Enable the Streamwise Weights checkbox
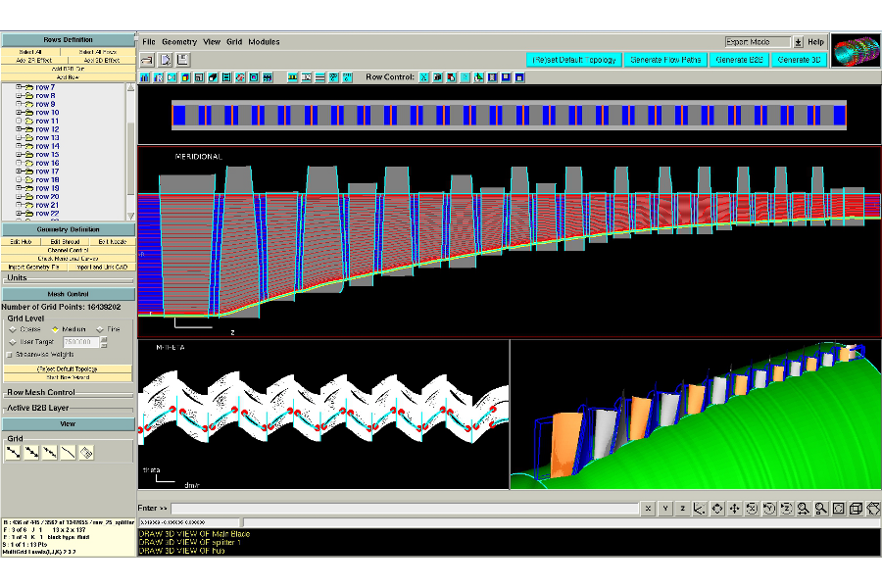882x588 pixels. (11, 354)
